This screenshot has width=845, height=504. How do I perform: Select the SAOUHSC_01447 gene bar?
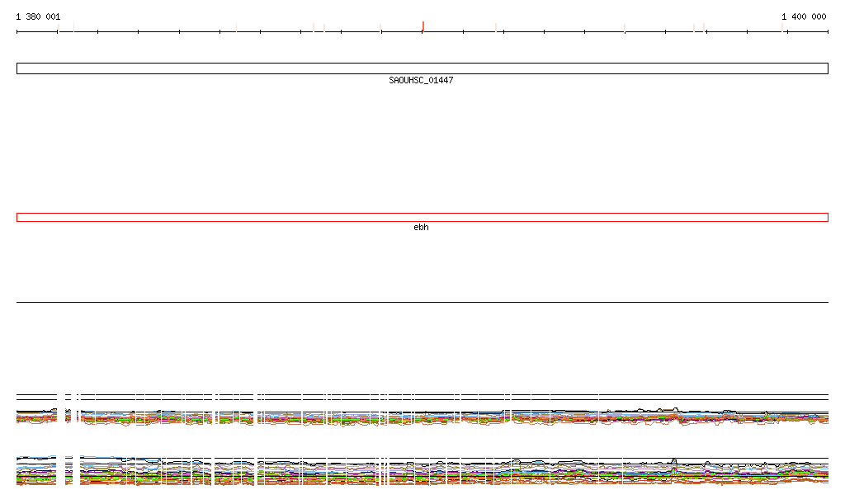pos(422,68)
